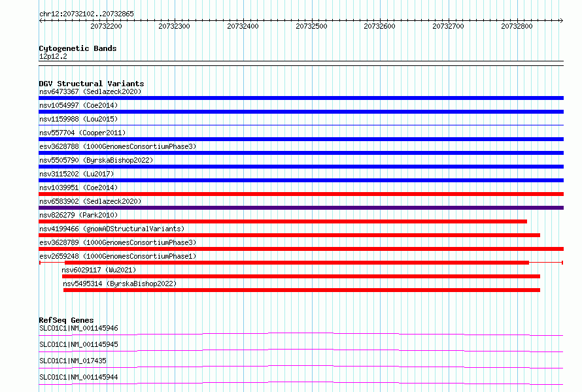Click the red bar under nsv6029117
Image resolution: width=582 pixels, height=392 pixels.
coord(301,276)
